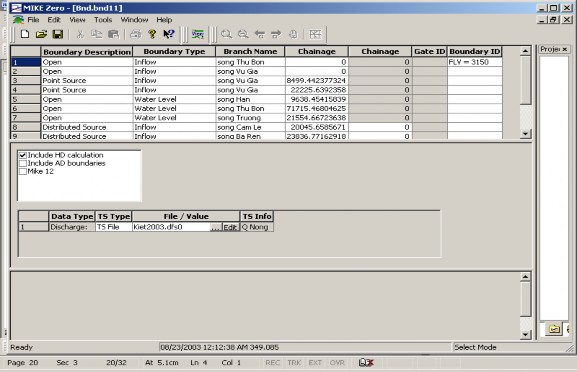The width and height of the screenshot is (577, 372).
Task: Click the lower pane scrollbar down arrow
Action: 525,334
